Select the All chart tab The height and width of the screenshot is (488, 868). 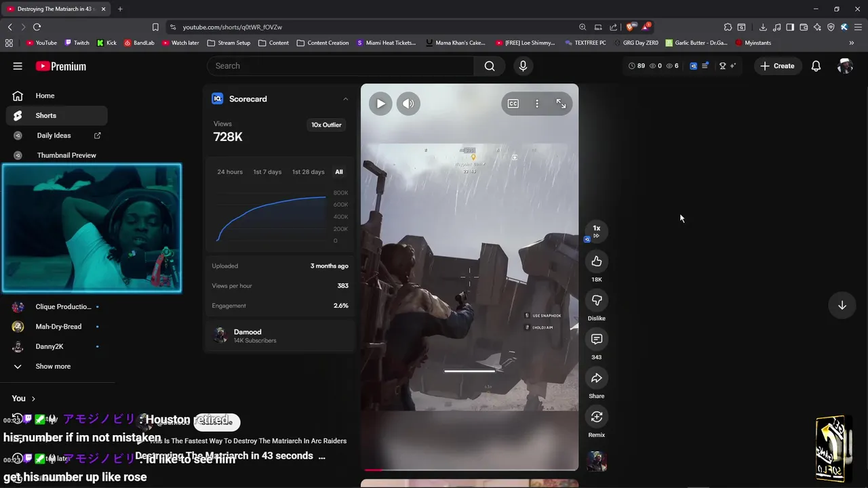point(339,172)
